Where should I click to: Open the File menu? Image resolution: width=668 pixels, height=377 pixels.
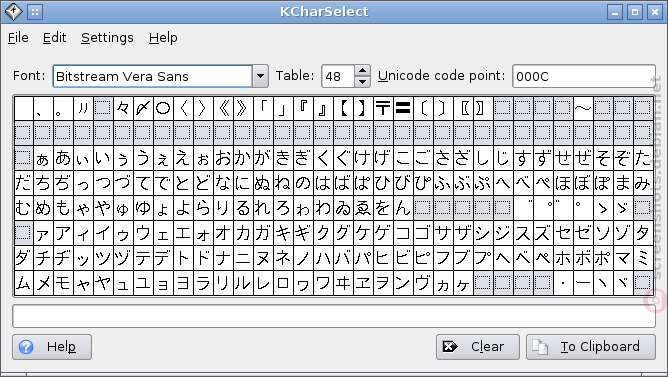(x=18, y=38)
